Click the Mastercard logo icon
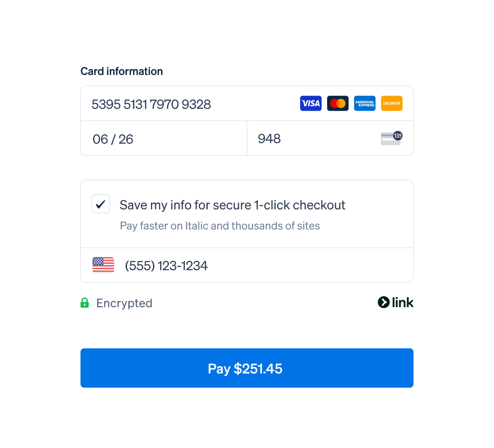Image resolution: width=494 pixels, height=448 pixels. click(x=338, y=103)
